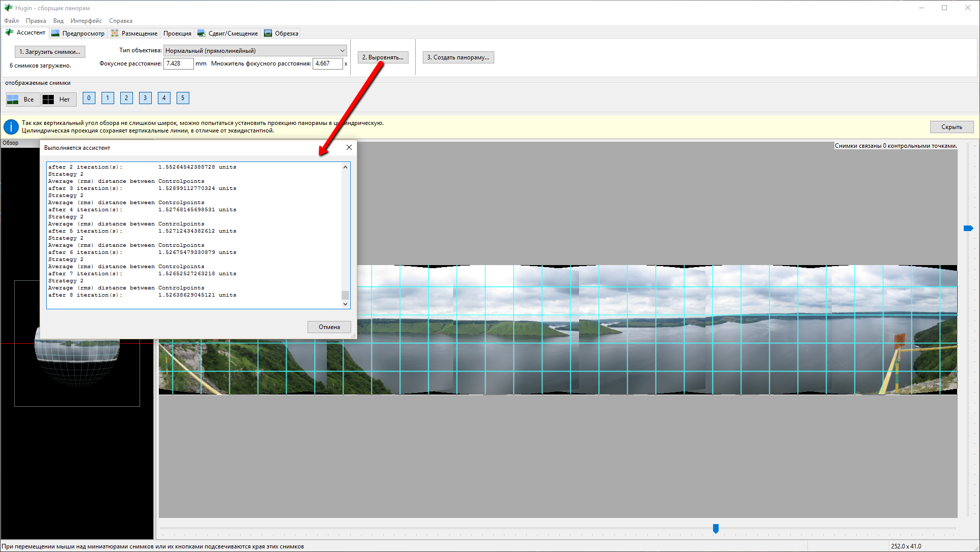Image resolution: width=980 pixels, height=552 pixels.
Task: Click the Ассистент tab icon
Action: (x=9, y=33)
